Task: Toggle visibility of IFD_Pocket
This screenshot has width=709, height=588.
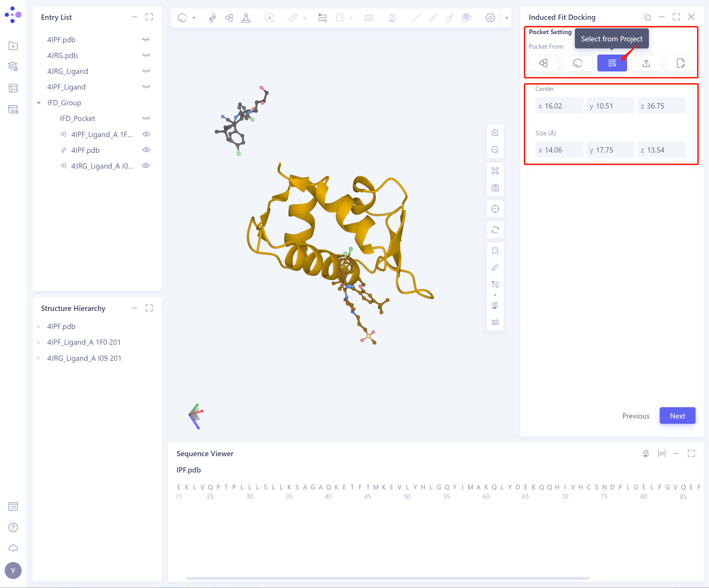Action: pyautogui.click(x=146, y=118)
